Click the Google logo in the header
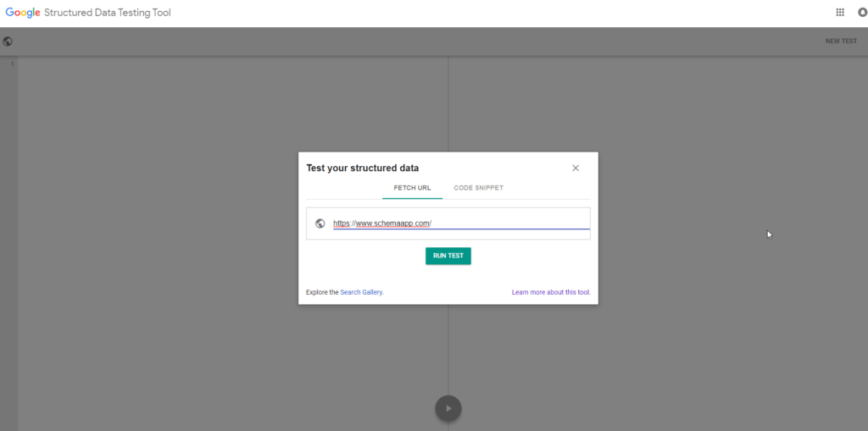This screenshot has height=431, width=868. click(23, 13)
